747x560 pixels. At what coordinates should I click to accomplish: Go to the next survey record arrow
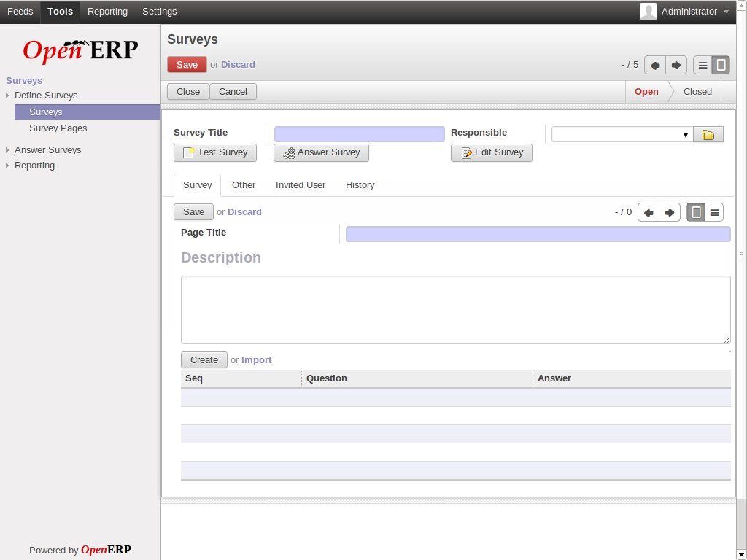click(x=676, y=65)
